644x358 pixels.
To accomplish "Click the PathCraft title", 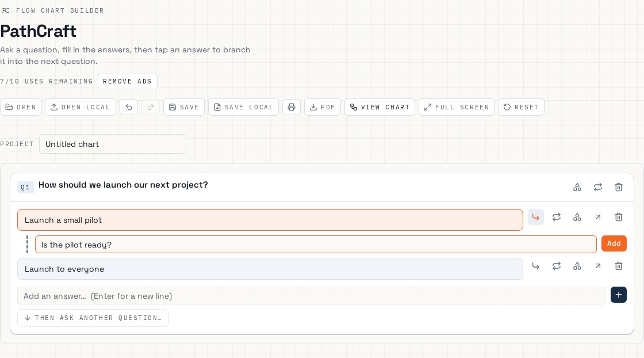I will point(38,31).
